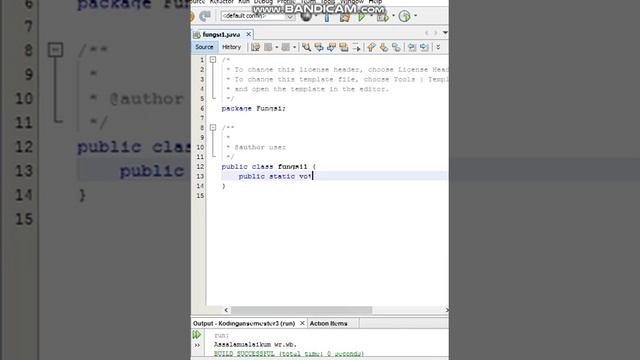Click the Toggle Bookmark icon

[396, 47]
